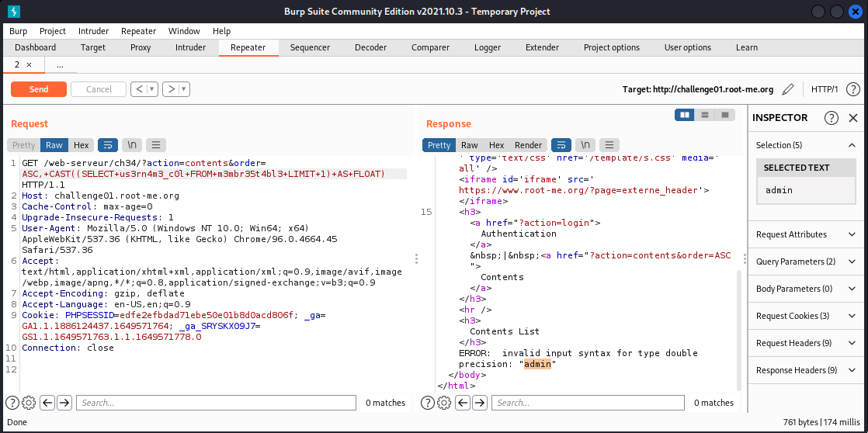Jump to previous match in Request search
The height and width of the screenshot is (433, 868).
point(47,403)
